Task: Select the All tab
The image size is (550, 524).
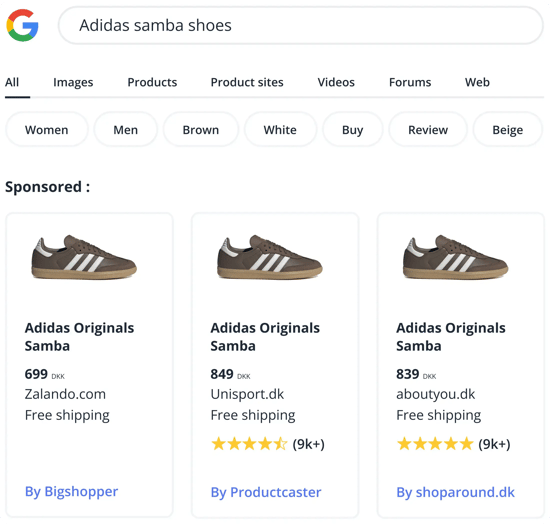Action: pos(12,82)
